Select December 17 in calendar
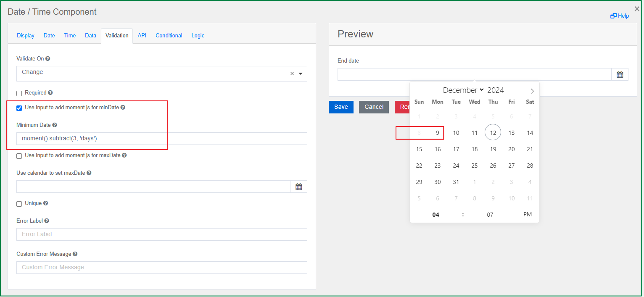 [x=456, y=149]
